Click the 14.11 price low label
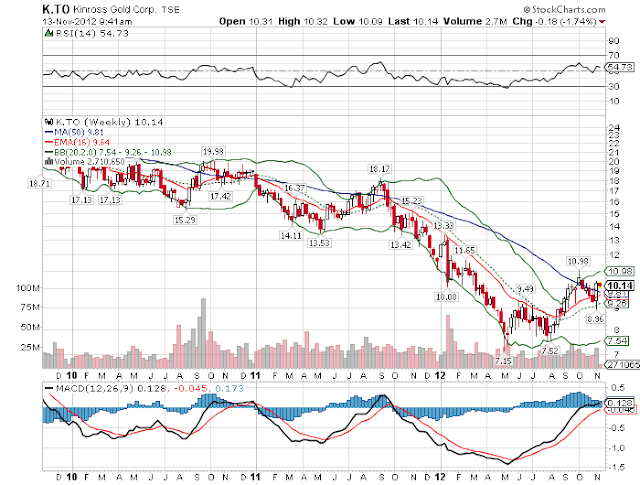640x485 pixels. tap(291, 236)
